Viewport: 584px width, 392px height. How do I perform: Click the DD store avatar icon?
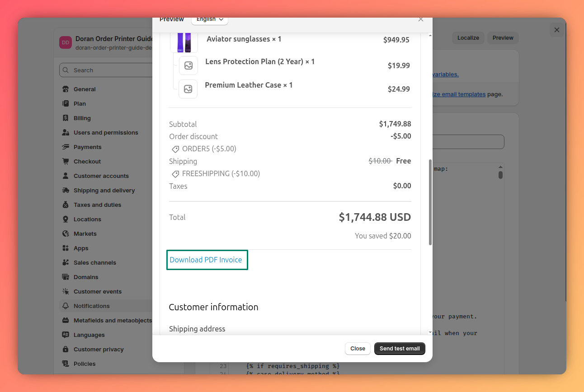[x=66, y=42]
